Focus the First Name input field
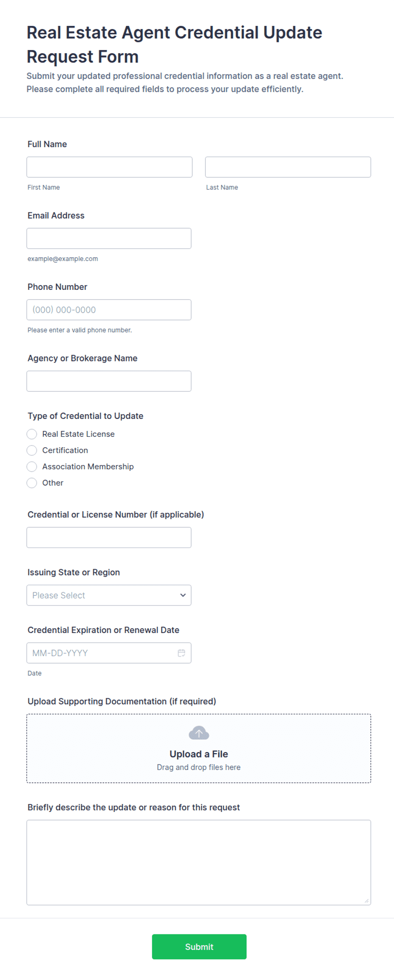 (x=109, y=167)
